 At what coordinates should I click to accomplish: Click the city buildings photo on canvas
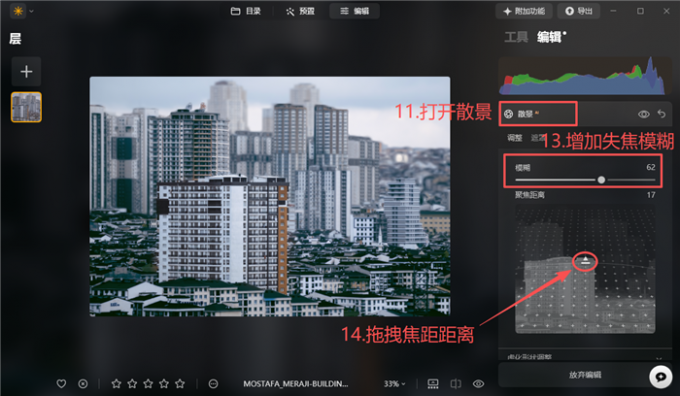[x=270, y=196]
